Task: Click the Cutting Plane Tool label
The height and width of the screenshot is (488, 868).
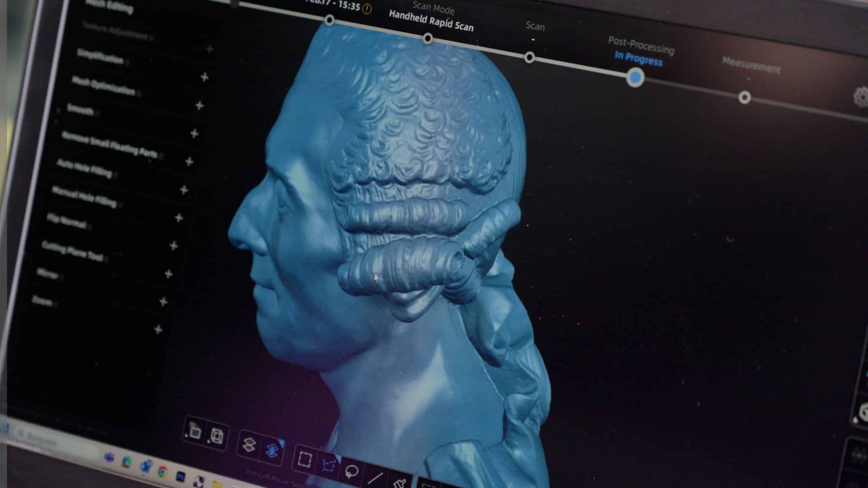Action: (x=72, y=251)
